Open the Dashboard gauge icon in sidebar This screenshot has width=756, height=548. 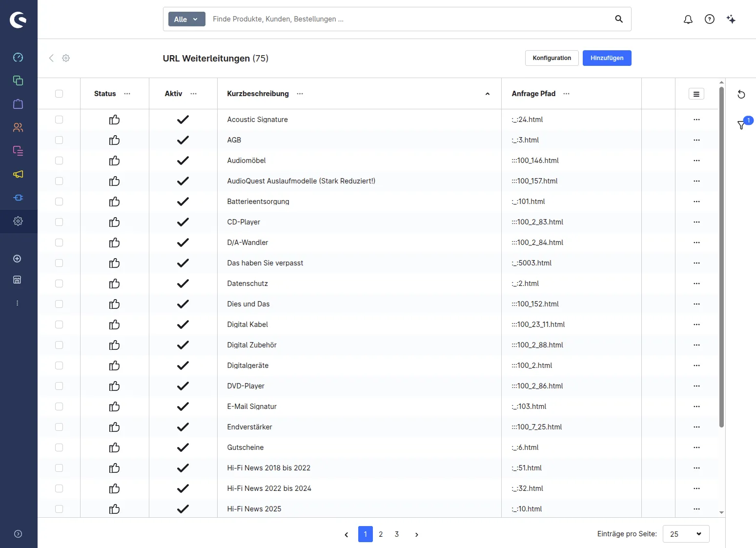(18, 57)
